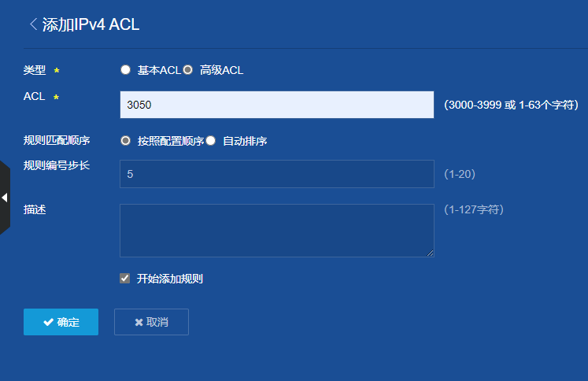Click the 描述 field label
This screenshot has width=588, height=381.
click(35, 209)
